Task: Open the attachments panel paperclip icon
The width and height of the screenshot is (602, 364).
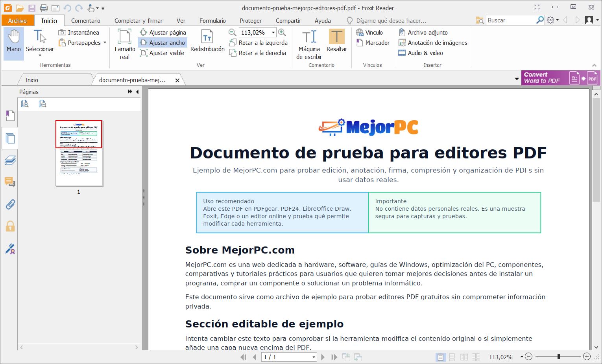Action: 10,204
